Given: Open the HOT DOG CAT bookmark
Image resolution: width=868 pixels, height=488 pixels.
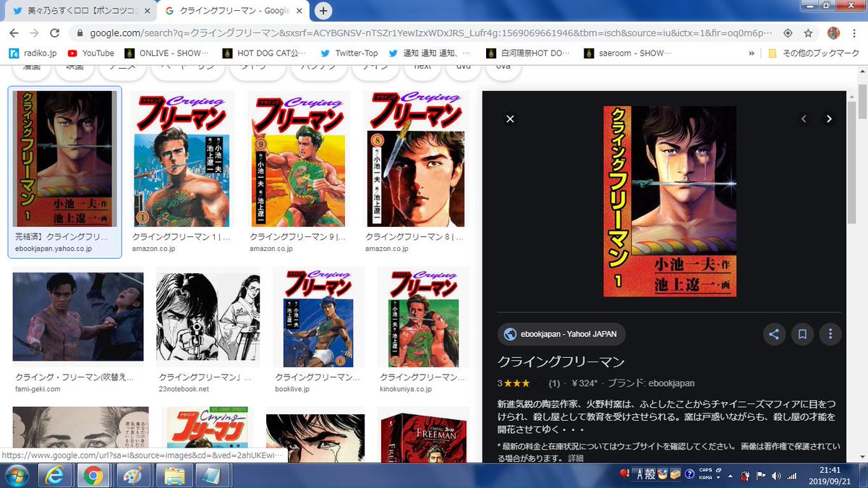Looking at the screenshot, I should [x=264, y=53].
